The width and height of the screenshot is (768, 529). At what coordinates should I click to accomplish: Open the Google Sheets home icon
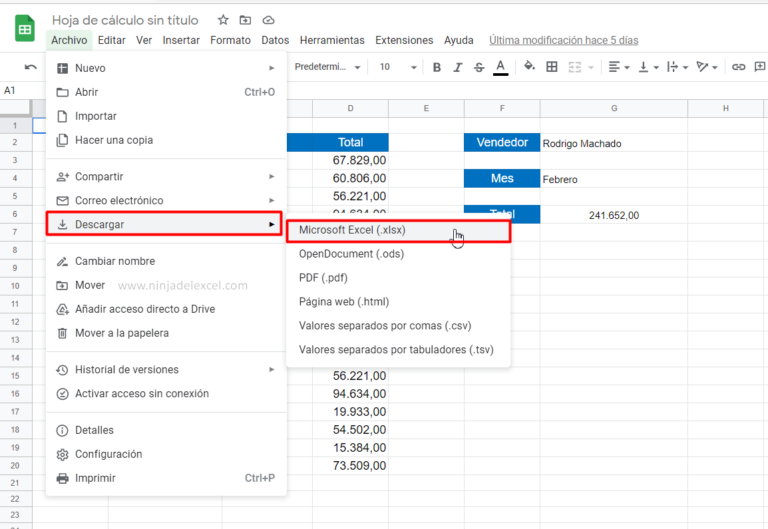coord(24,28)
